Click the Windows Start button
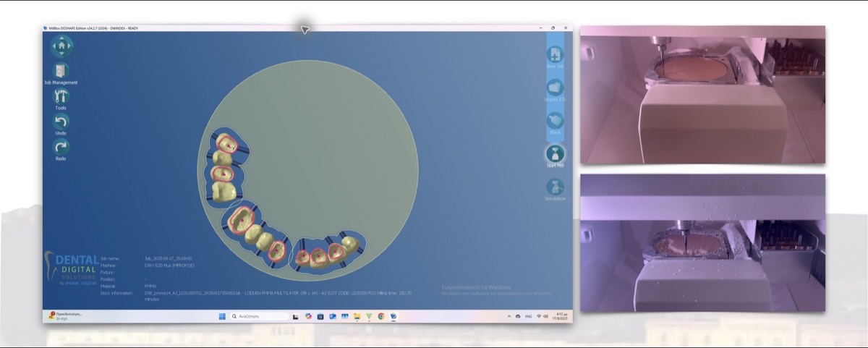 [x=221, y=316]
